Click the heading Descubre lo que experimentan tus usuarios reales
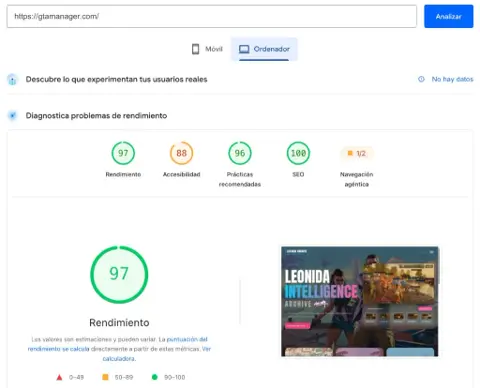480x388 pixels. (116, 79)
